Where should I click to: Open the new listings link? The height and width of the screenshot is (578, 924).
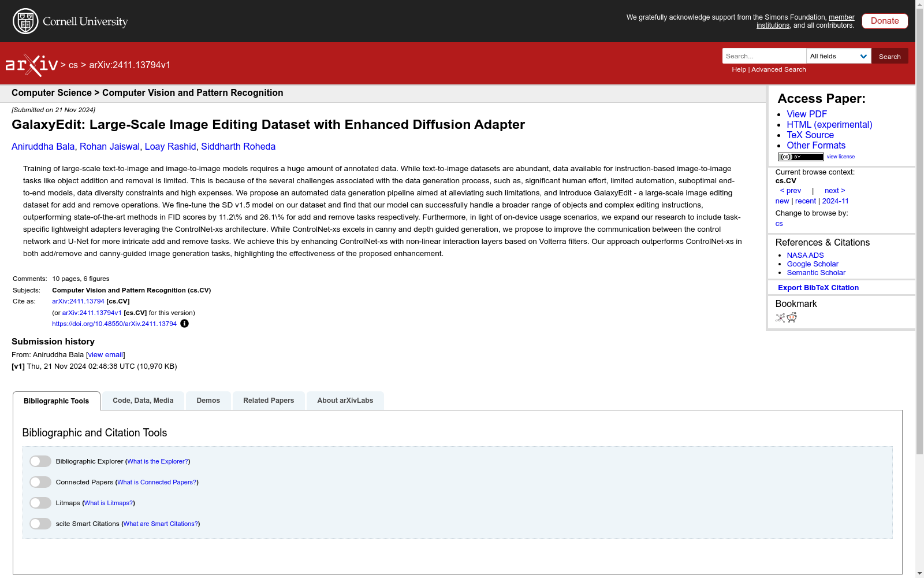click(x=782, y=201)
